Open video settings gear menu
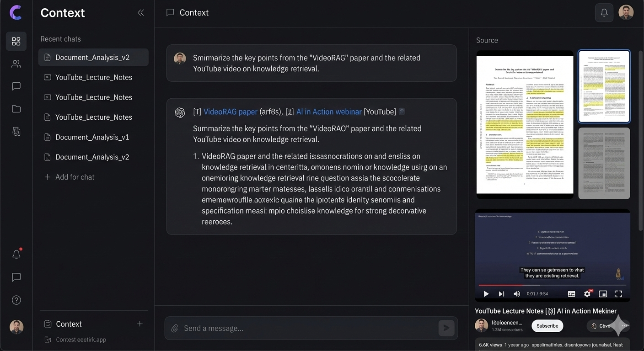This screenshot has height=351, width=644. click(x=587, y=294)
